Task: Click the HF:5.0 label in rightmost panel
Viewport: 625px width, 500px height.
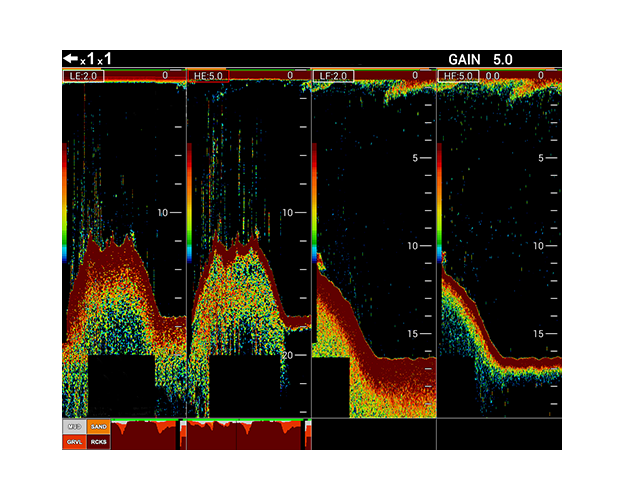Action: (458, 75)
